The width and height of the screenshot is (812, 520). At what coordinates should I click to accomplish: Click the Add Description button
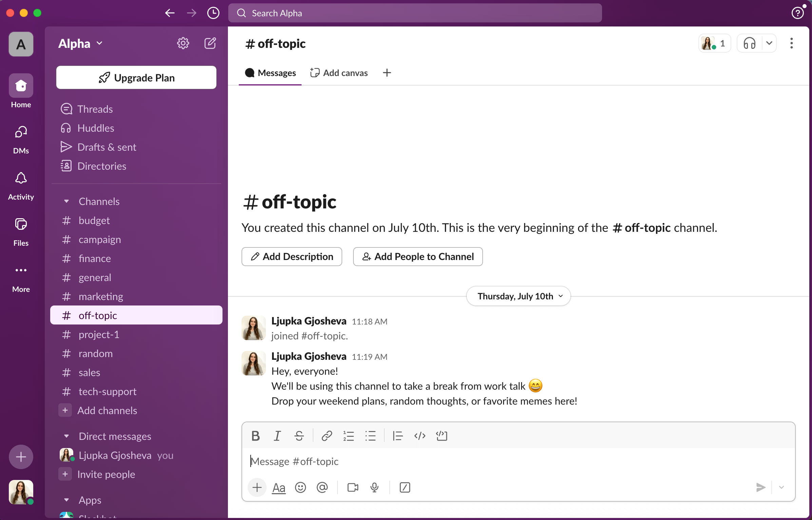pyautogui.click(x=292, y=257)
